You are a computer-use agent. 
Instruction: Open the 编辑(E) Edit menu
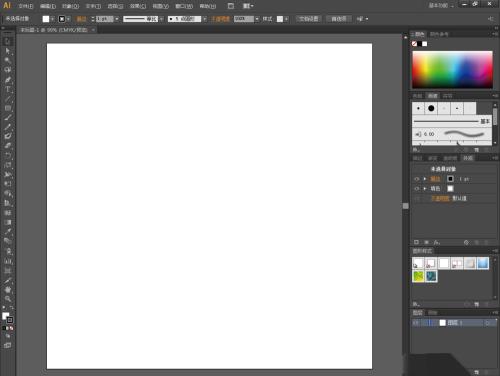pos(48,6)
